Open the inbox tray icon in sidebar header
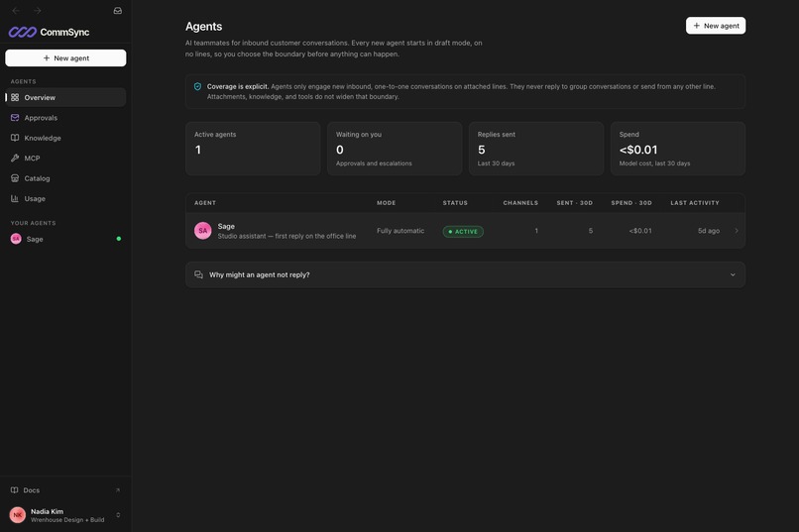 (x=118, y=11)
